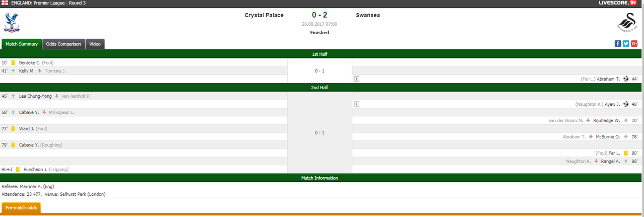The width and height of the screenshot is (644, 217).
Task: Click the England flag icon in header
Action: [5, 3]
